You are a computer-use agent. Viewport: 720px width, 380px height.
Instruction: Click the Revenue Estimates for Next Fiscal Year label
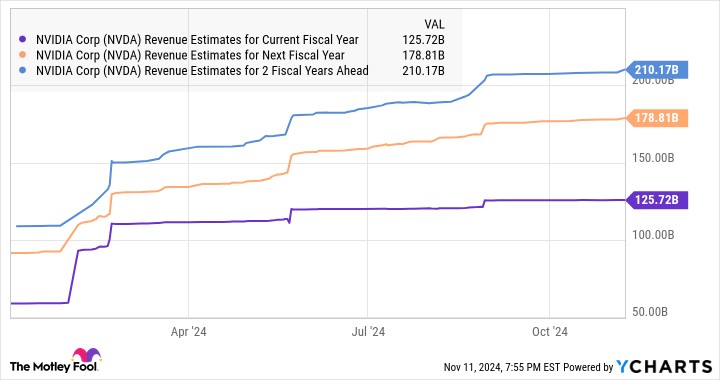(190, 55)
